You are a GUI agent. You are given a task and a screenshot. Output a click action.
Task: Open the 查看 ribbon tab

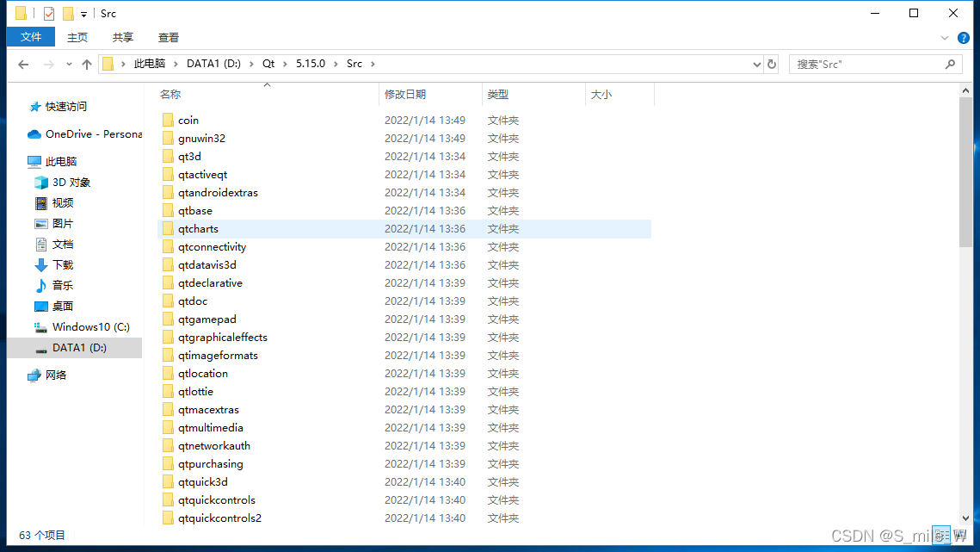168,38
